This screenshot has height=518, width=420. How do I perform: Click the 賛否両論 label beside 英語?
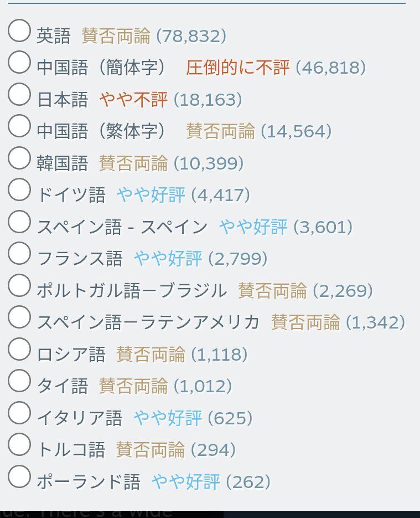pyautogui.click(x=116, y=37)
